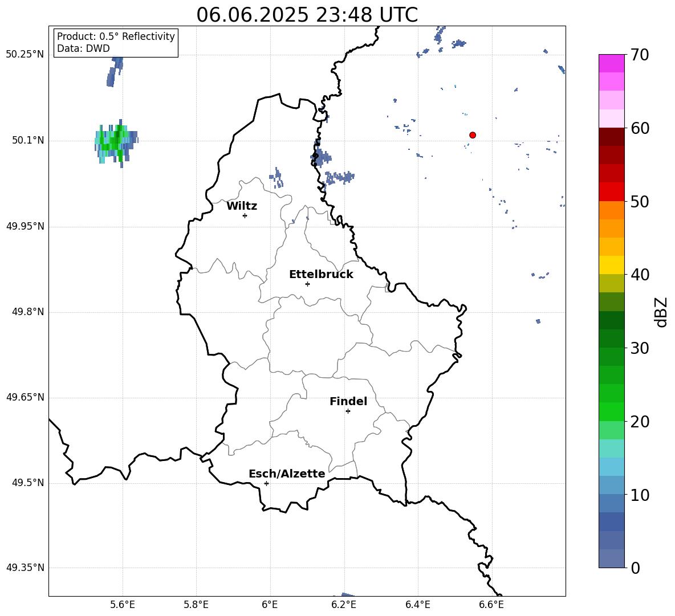Click the 6.4°E longitude label
The width and height of the screenshot is (675, 616).
[x=417, y=605]
